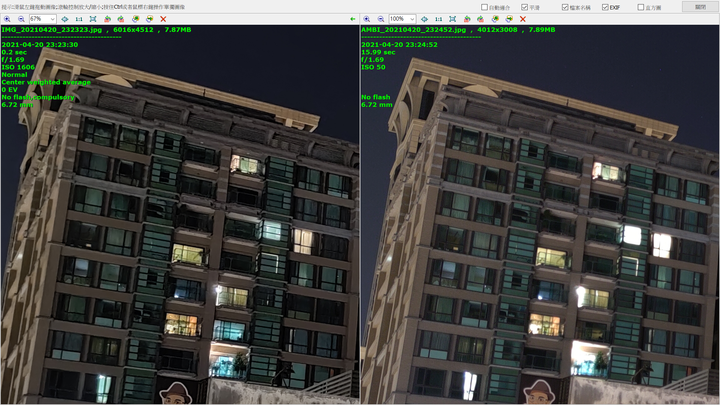Show right image at 1:1 size
This screenshot has width=720, height=405.
(x=439, y=19)
